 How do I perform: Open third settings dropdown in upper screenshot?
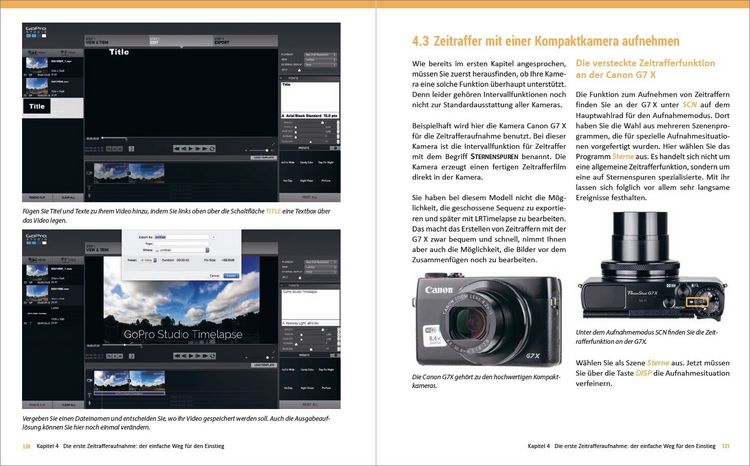click(x=320, y=65)
